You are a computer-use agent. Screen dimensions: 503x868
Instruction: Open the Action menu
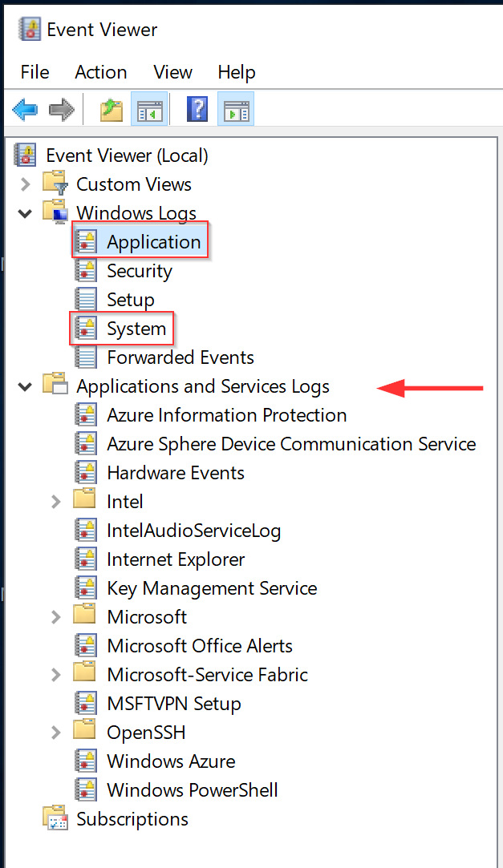(x=100, y=72)
